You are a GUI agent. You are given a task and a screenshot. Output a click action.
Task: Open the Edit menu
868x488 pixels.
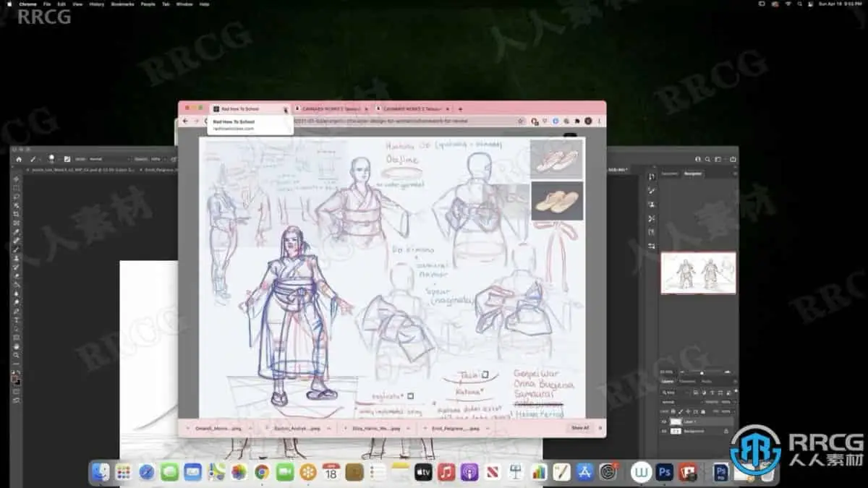pyautogui.click(x=61, y=4)
